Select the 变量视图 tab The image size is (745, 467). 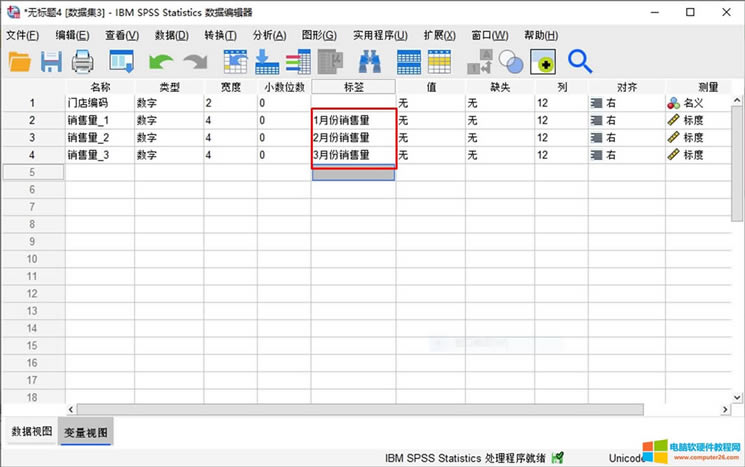pyautogui.click(x=86, y=432)
